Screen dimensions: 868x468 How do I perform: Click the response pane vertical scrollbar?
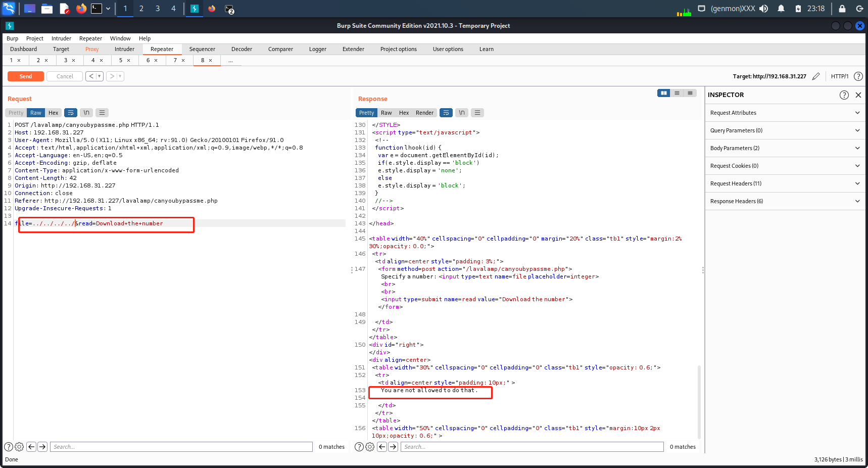[x=699, y=402]
